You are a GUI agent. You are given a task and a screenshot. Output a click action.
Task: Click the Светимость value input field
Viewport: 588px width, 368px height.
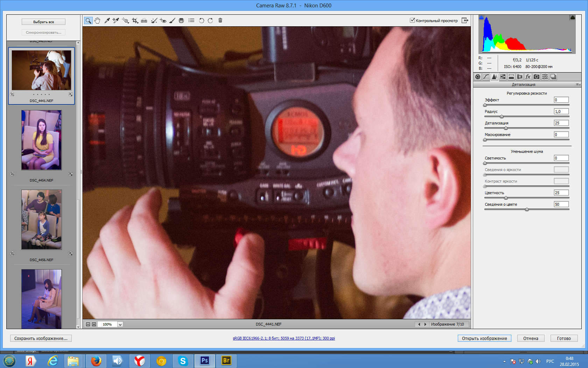tap(561, 158)
